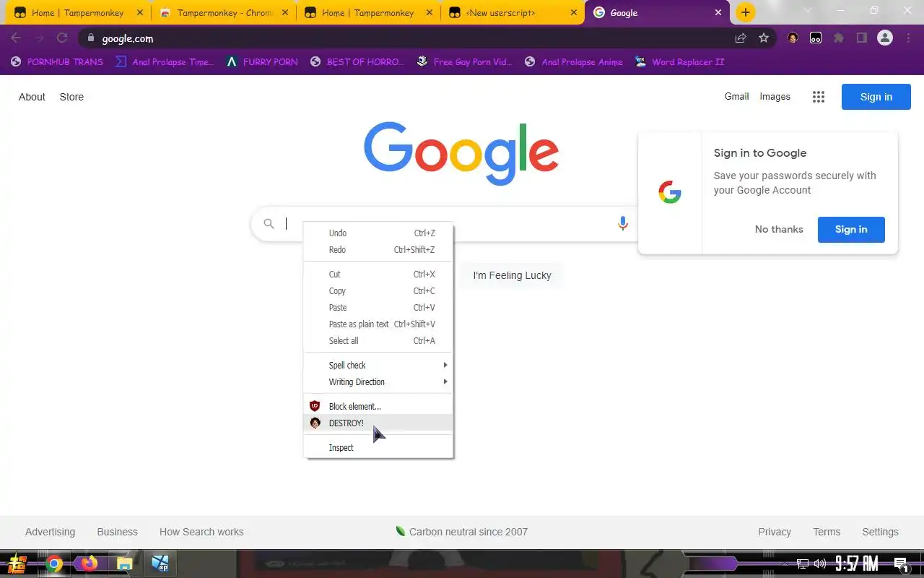Click the I'm Feeling Lucky button

click(x=512, y=275)
